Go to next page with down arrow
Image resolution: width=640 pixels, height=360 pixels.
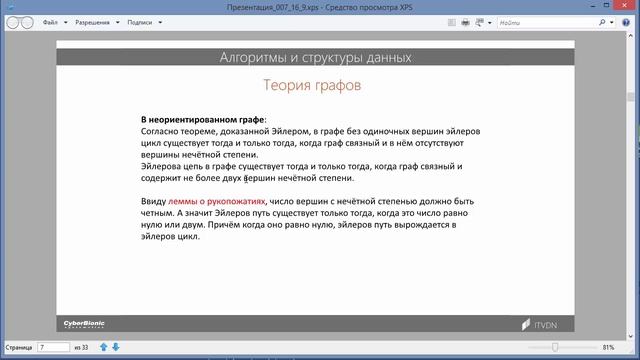click(116, 347)
